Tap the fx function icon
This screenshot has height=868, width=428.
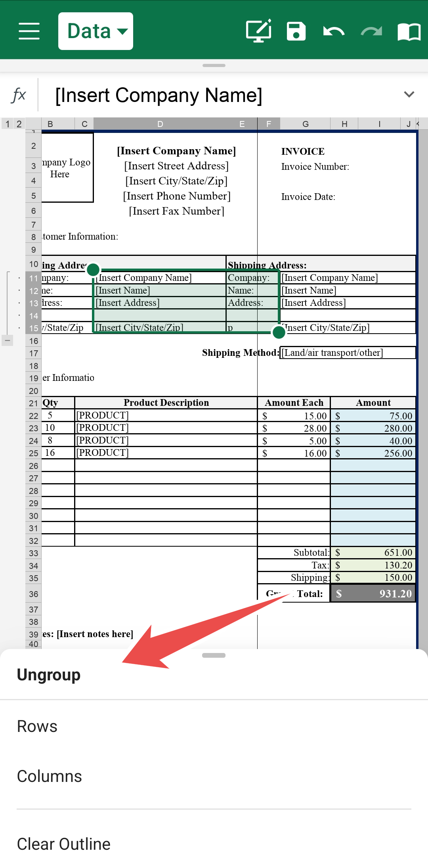click(x=19, y=95)
